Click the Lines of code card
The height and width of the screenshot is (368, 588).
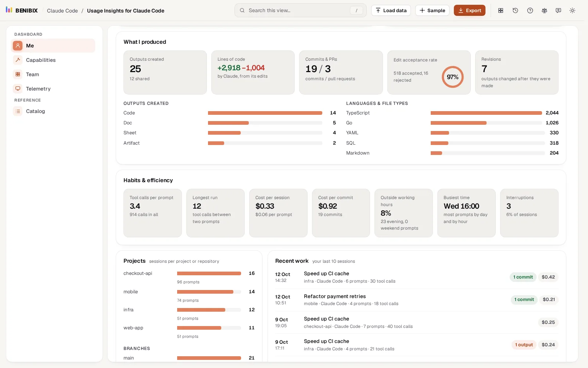253,72
